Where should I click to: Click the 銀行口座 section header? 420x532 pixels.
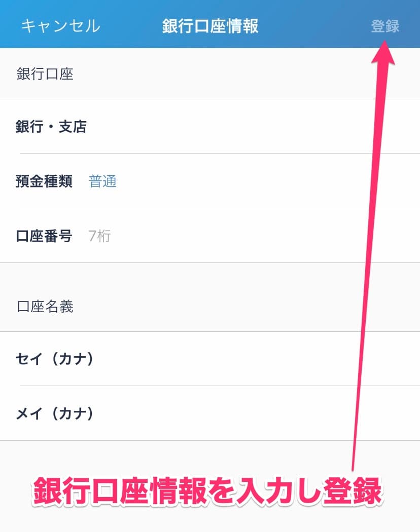45,73
